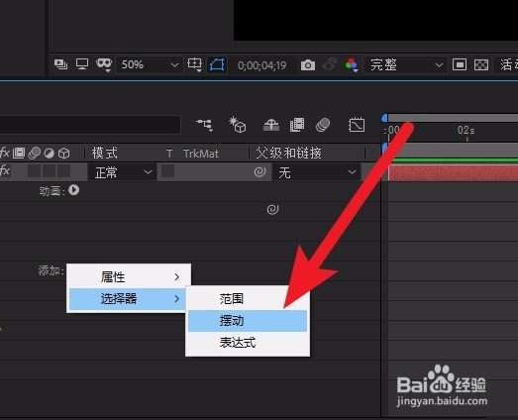Select the 选择器 menu item

tap(128, 299)
